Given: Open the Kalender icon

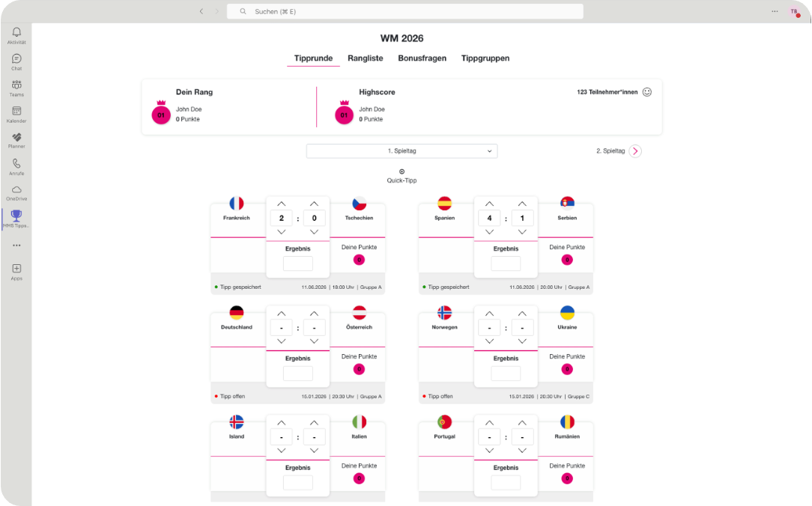Looking at the screenshot, I should tap(16, 112).
